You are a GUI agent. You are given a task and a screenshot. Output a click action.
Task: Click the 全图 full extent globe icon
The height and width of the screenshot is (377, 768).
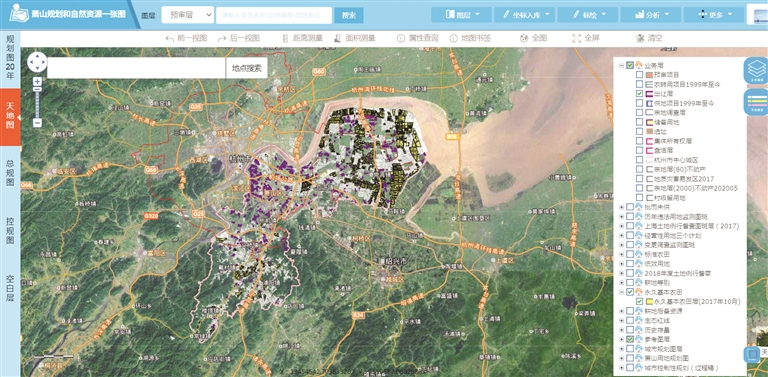(x=524, y=38)
